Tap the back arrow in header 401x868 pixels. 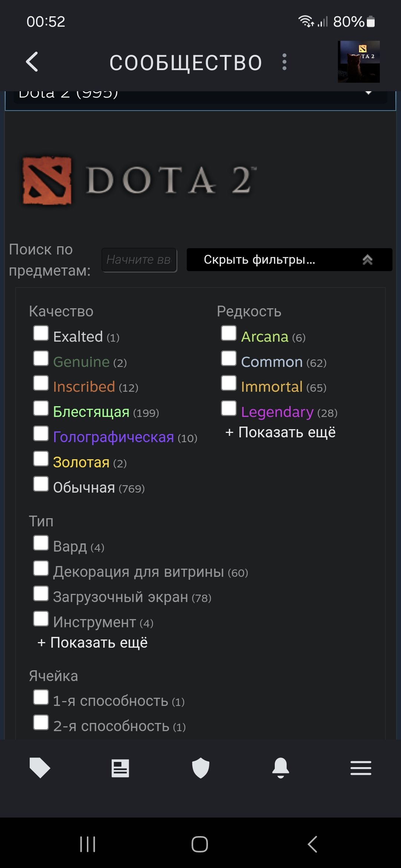[x=32, y=62]
